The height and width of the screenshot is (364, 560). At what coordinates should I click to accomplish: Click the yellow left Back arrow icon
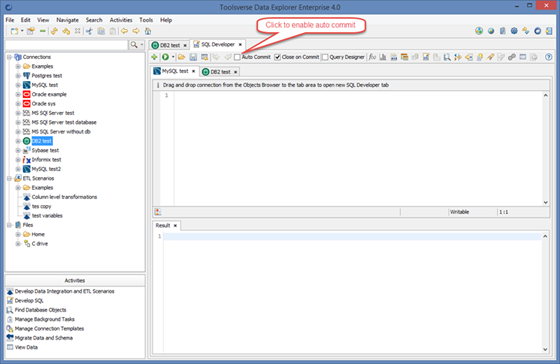coord(124,31)
